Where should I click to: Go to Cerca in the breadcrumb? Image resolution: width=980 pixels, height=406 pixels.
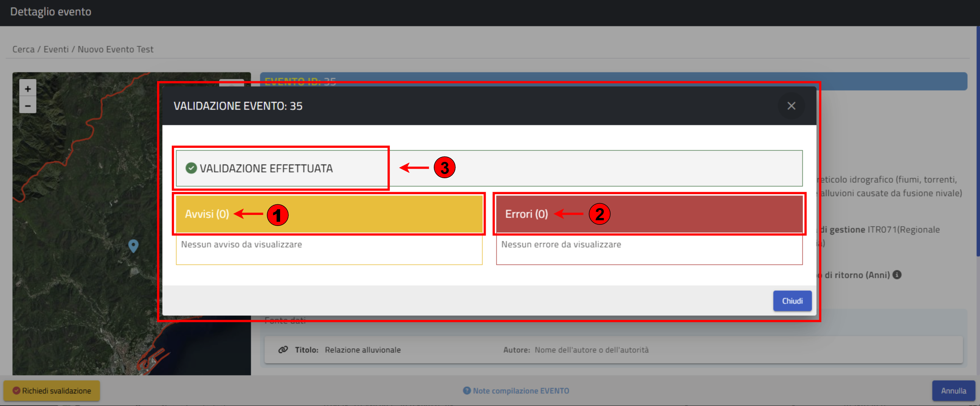coord(23,49)
